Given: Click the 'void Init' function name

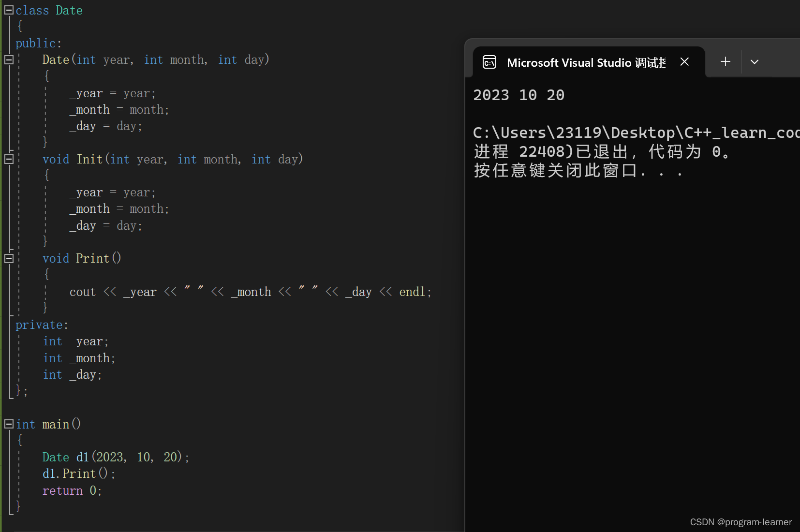Looking at the screenshot, I should click(73, 159).
